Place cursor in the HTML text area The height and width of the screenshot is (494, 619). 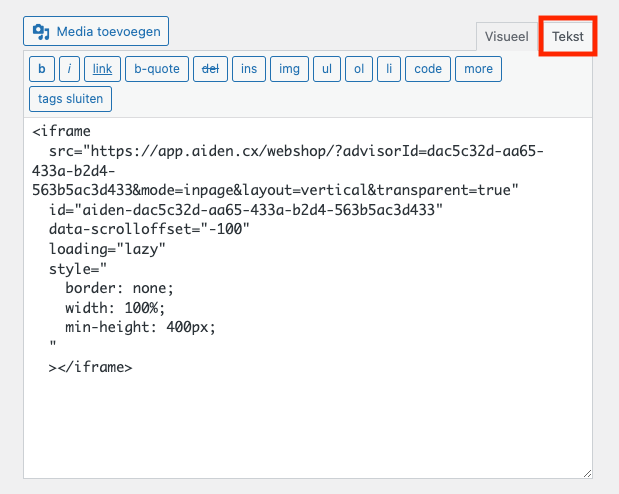pyautogui.click(x=308, y=298)
